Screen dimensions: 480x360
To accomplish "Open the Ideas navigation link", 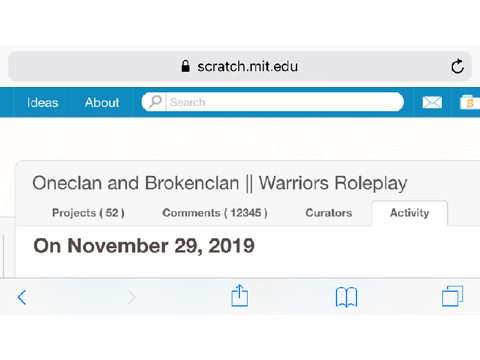I will coord(43,103).
